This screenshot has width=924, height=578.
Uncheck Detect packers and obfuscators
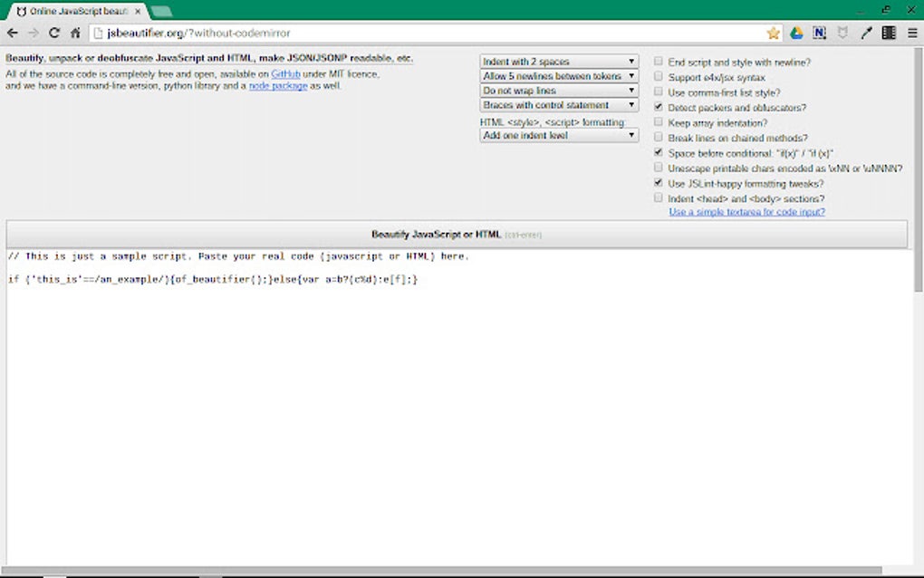[658, 107]
